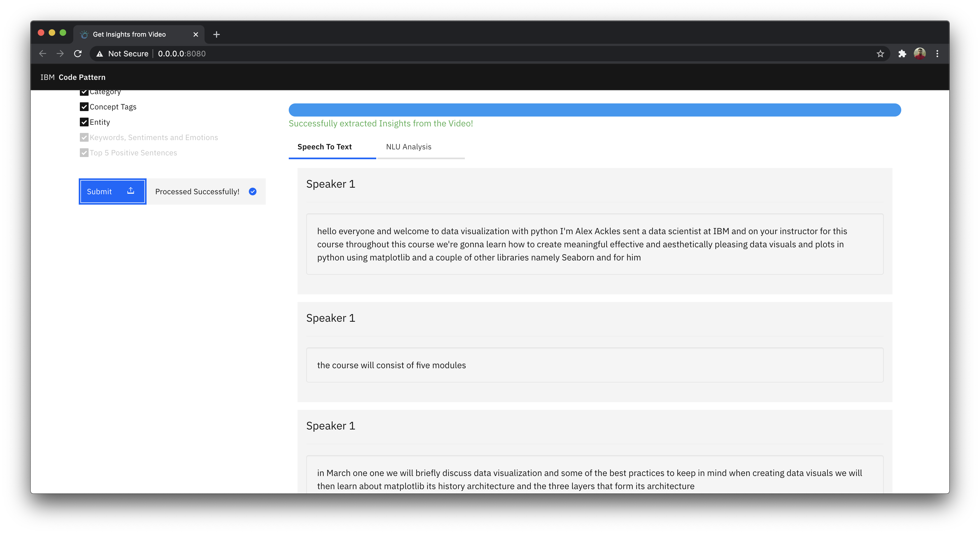Image resolution: width=980 pixels, height=534 pixels.
Task: Uncheck the Concept Tags checkbox
Action: click(84, 107)
